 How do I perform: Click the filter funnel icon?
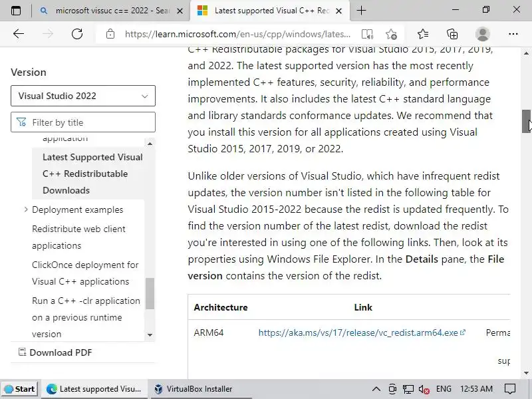[x=21, y=122]
